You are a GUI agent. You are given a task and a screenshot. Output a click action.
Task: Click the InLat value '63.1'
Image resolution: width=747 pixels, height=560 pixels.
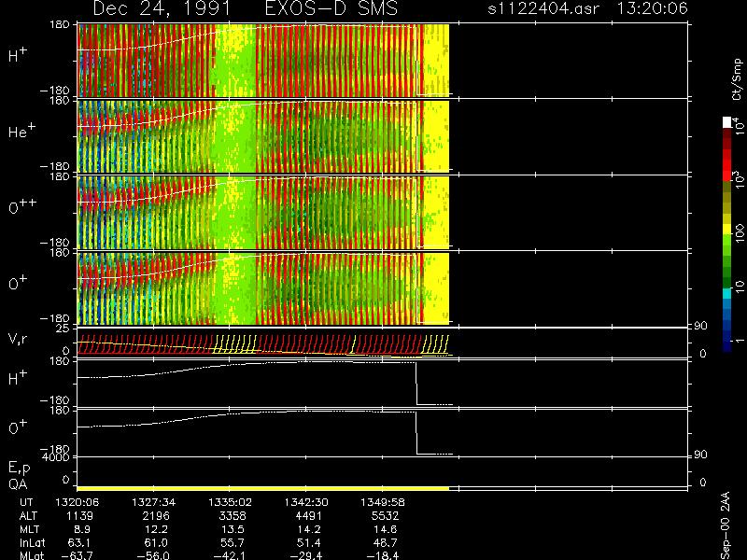79,542
